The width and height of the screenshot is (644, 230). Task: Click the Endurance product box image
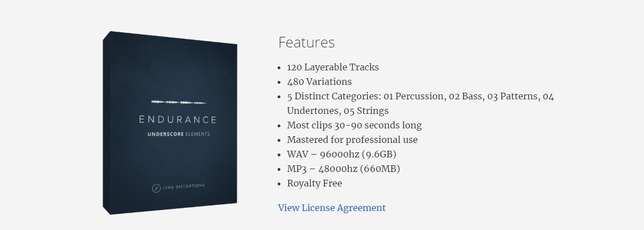(170, 122)
